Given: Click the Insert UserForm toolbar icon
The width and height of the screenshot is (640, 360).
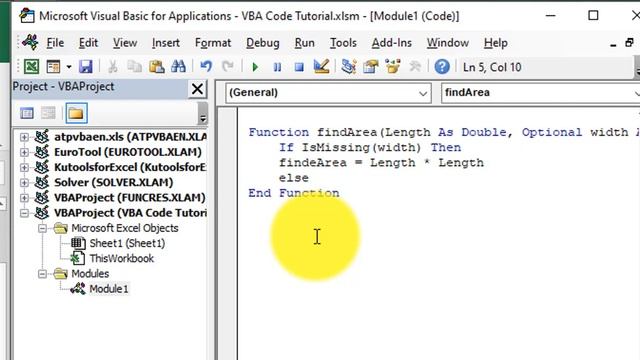Looking at the screenshot, I should (53, 67).
